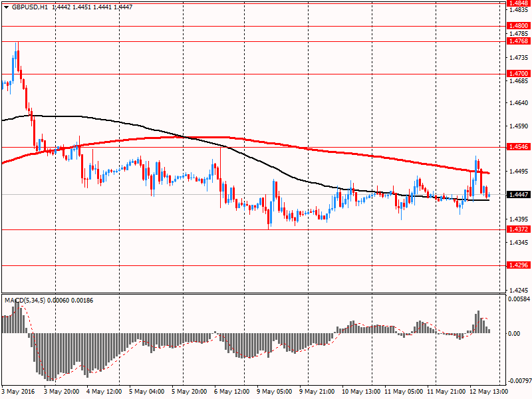Select the 1.4296 red price level label

click(x=519, y=265)
